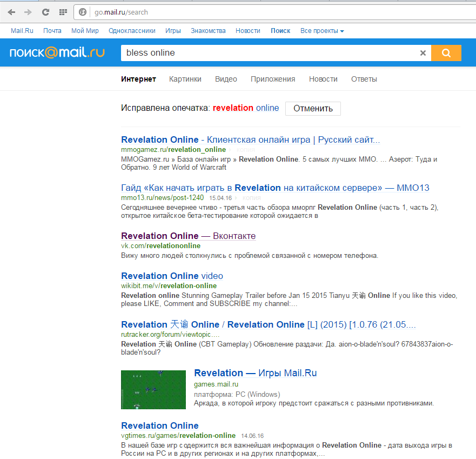Image resolution: width=476 pixels, height=459 pixels.
Task: Open Знакомства in top navigation
Action: [x=208, y=31]
